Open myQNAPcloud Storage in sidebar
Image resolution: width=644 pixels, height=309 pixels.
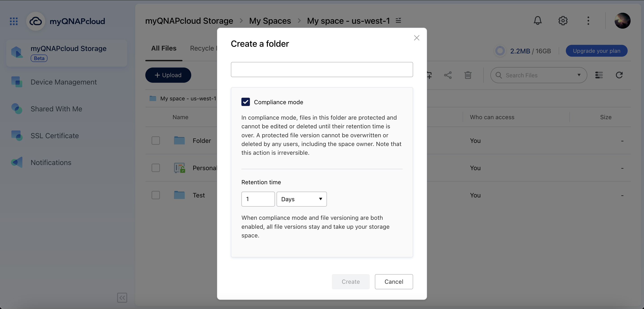[x=67, y=53]
